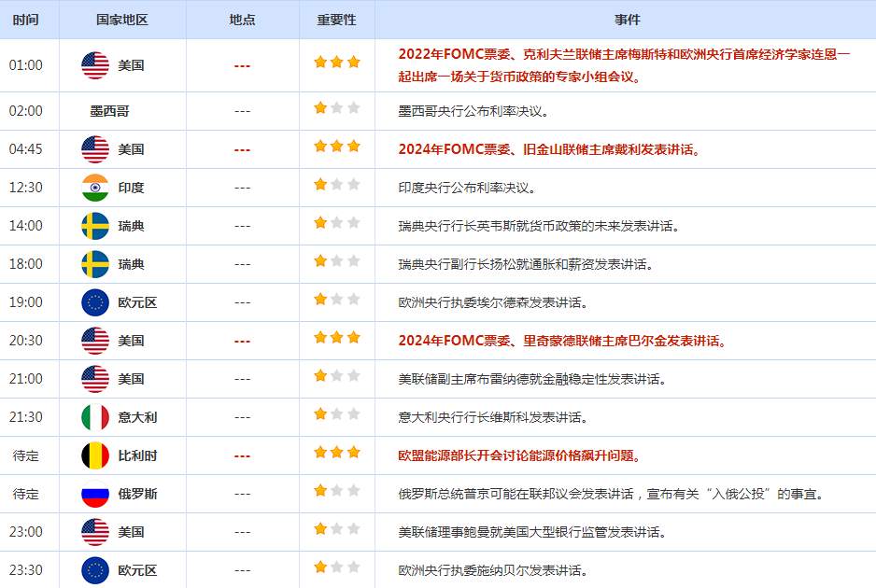Click the three stars in the 比利时 row
The height and width of the screenshot is (588, 876).
pos(337,453)
